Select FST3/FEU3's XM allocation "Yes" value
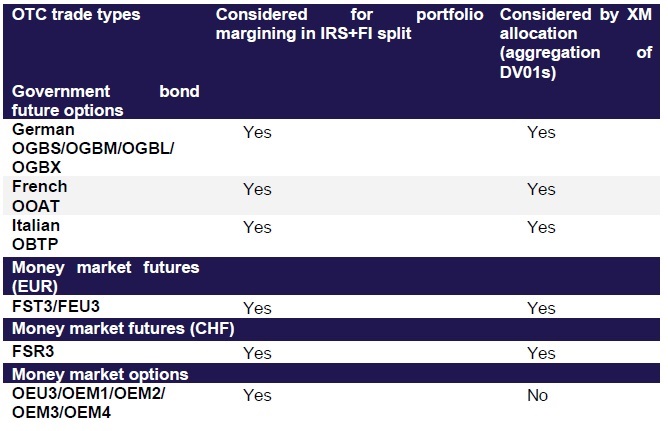 tap(541, 308)
